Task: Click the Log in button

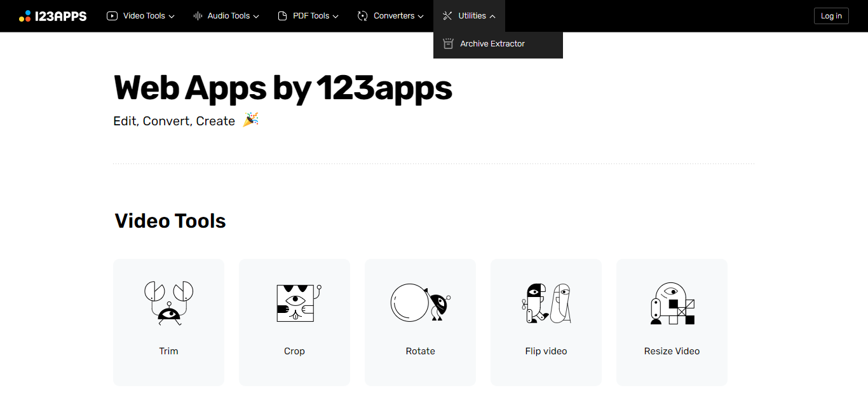Action: (831, 15)
